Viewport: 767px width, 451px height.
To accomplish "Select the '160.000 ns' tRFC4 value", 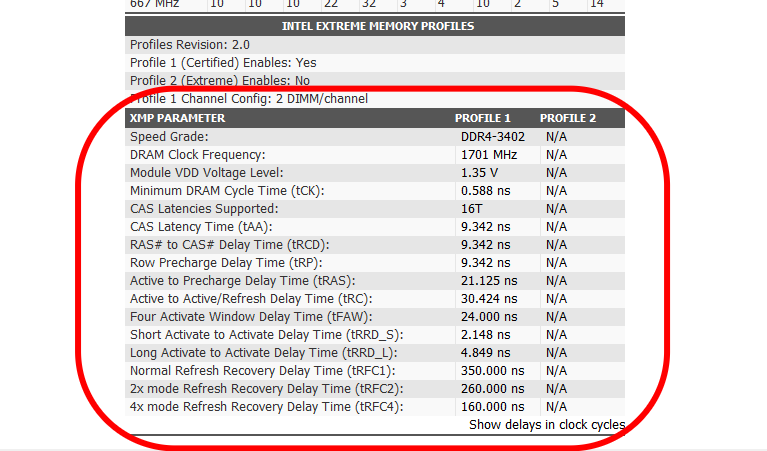I will click(x=492, y=407).
